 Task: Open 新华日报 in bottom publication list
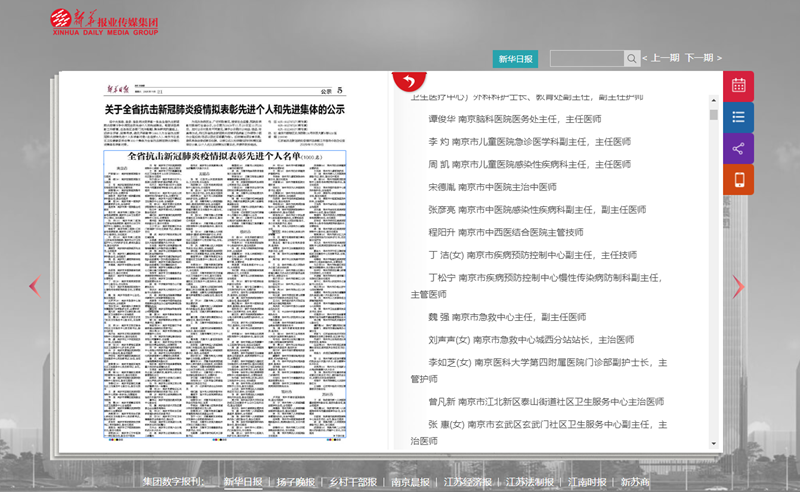(x=243, y=482)
